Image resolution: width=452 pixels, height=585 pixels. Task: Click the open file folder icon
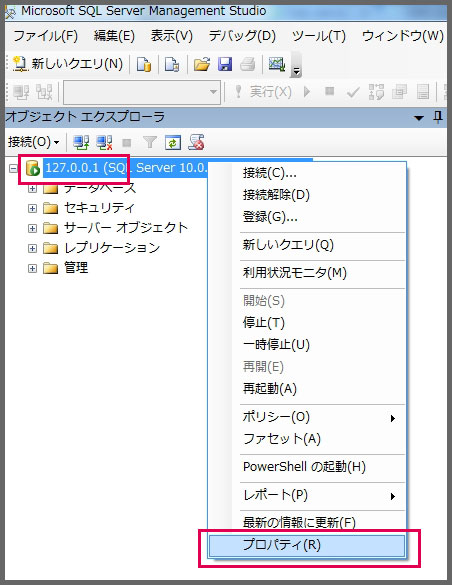point(202,64)
